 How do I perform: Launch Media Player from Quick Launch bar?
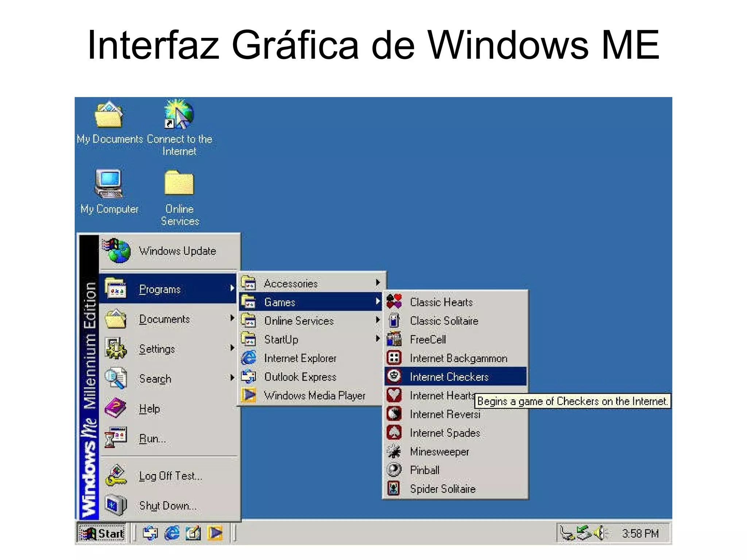click(215, 533)
